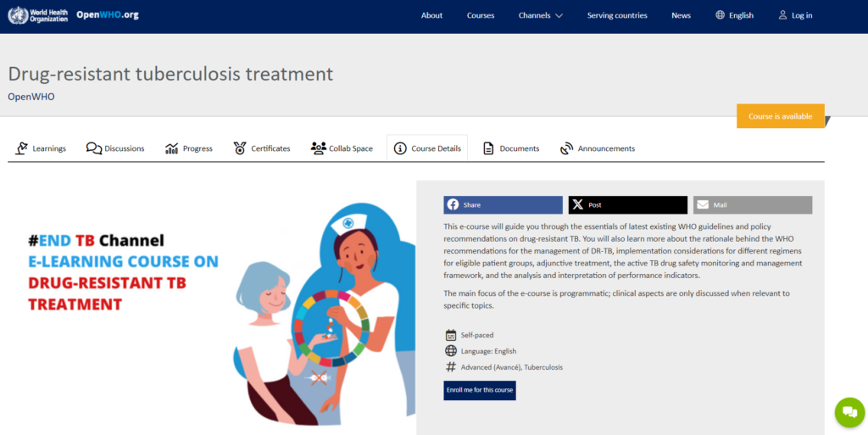868x435 pixels.
Task: Switch to the Collab Space tab
Action: click(x=342, y=148)
